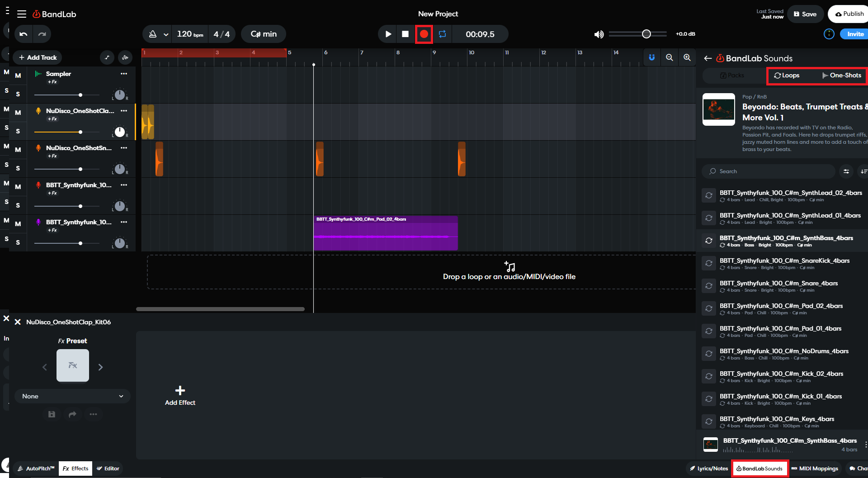Solo the NuDisco_OneShotClap track

(18, 131)
